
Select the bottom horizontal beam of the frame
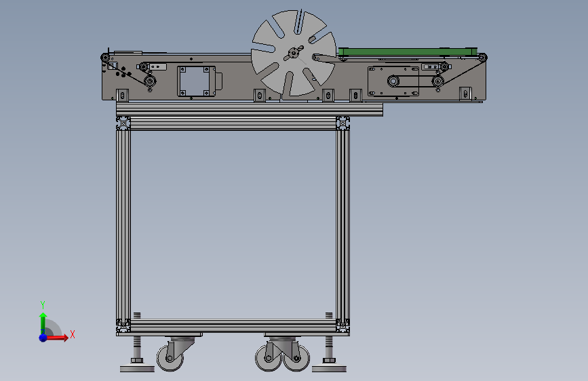pos(233,325)
